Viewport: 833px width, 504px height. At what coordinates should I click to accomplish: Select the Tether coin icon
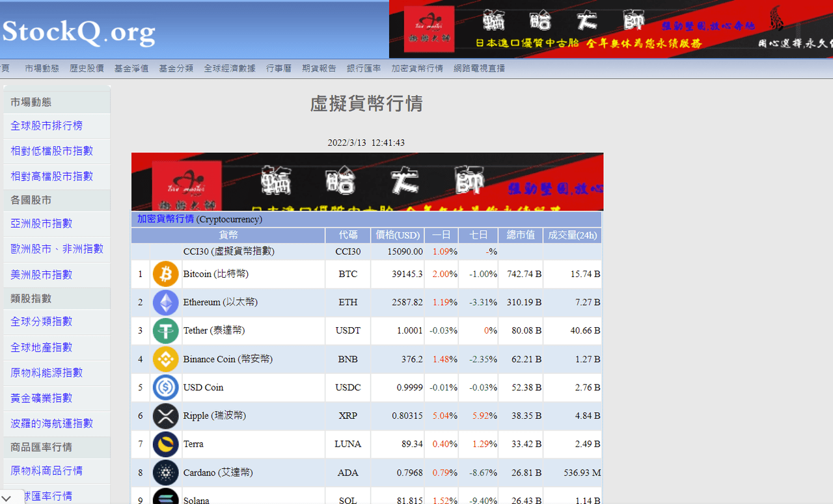[165, 330]
